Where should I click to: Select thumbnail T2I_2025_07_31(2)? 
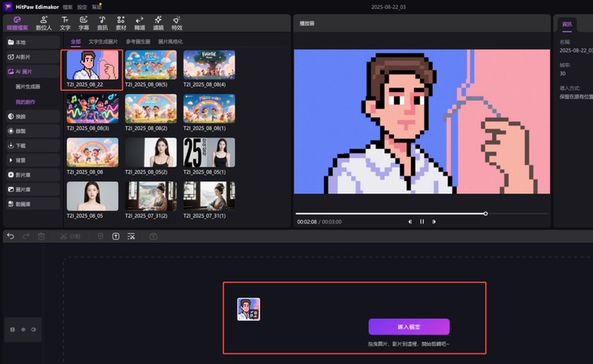[x=150, y=197]
